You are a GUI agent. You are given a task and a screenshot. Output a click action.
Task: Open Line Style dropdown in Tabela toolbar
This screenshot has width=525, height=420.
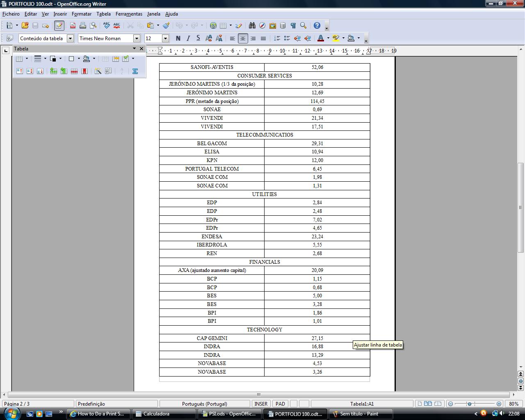click(45, 59)
